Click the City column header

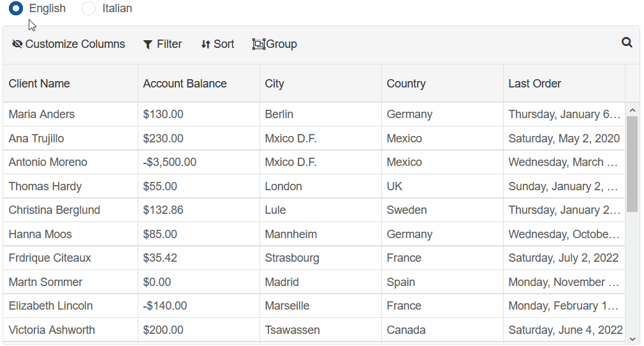275,84
